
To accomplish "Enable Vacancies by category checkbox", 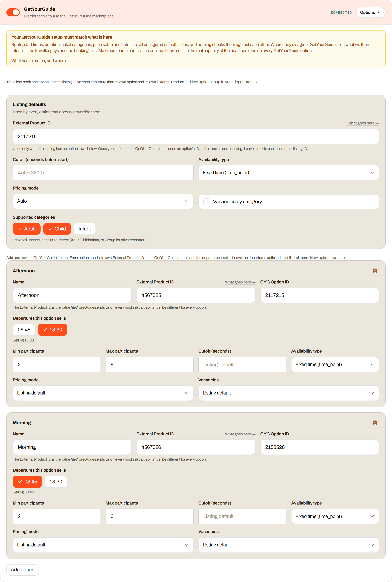I will (x=207, y=201).
